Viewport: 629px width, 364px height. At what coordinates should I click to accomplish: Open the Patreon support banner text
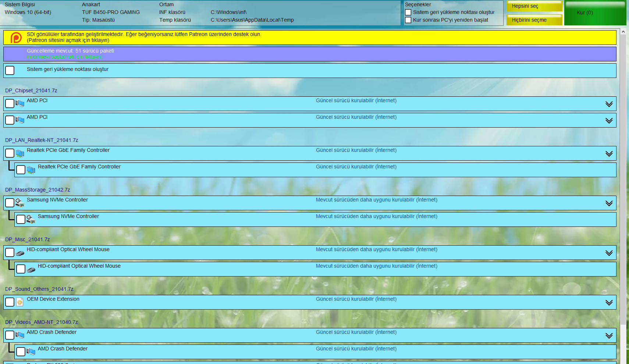click(144, 37)
